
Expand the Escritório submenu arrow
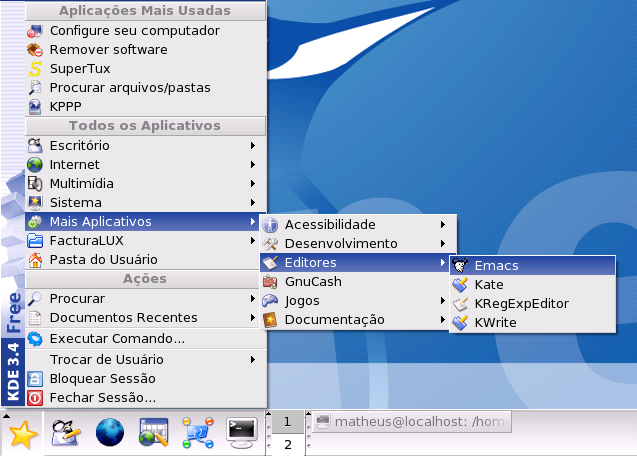[253, 145]
